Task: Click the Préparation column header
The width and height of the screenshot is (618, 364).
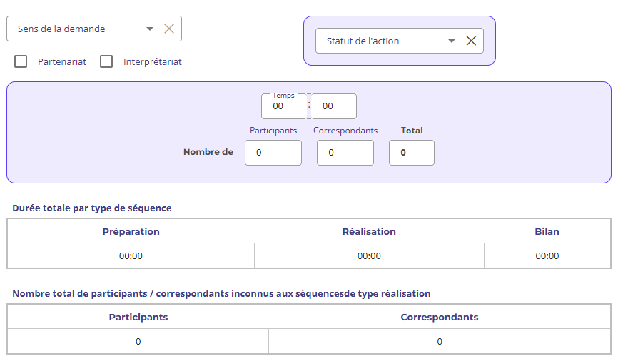Action: tap(131, 231)
